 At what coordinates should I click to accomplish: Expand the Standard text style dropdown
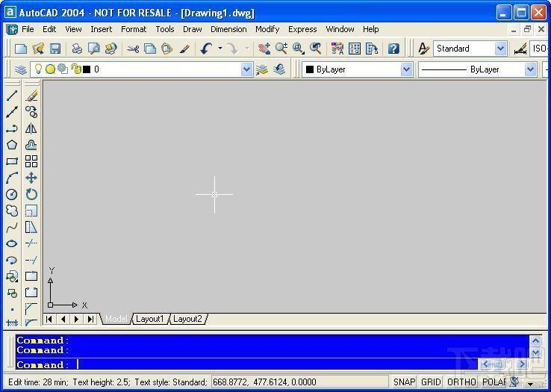tap(500, 49)
